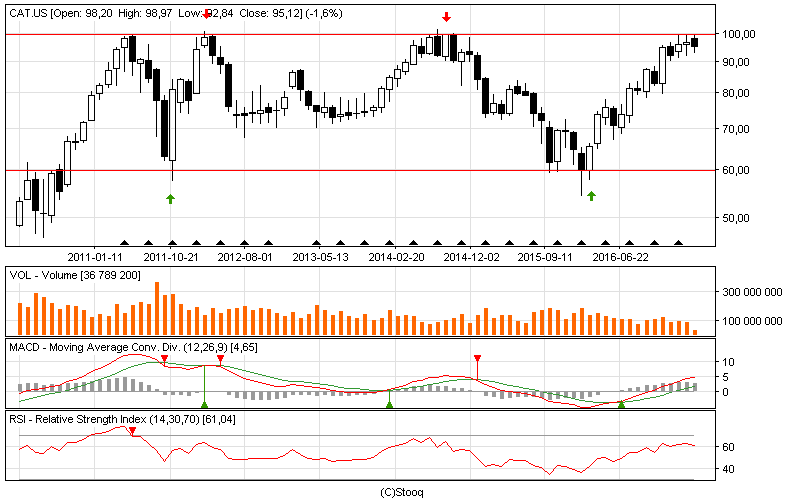Click the 100 000 000 volume axis label
Viewport: 800px width, 500px height.
click(x=752, y=321)
